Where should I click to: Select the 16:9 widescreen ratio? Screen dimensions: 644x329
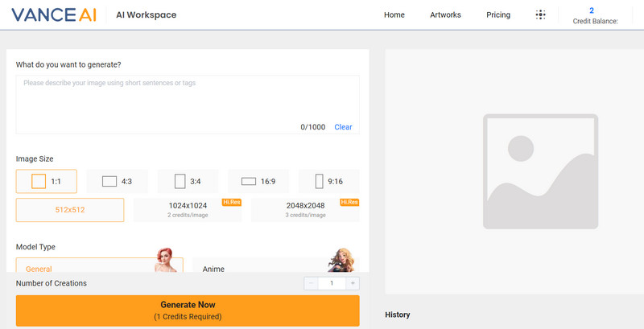tap(258, 182)
